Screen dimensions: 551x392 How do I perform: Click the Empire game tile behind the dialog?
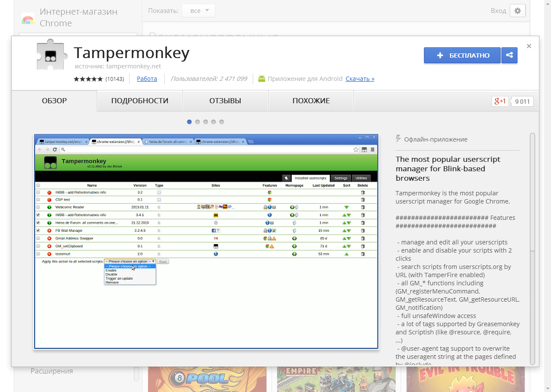pos(336,379)
